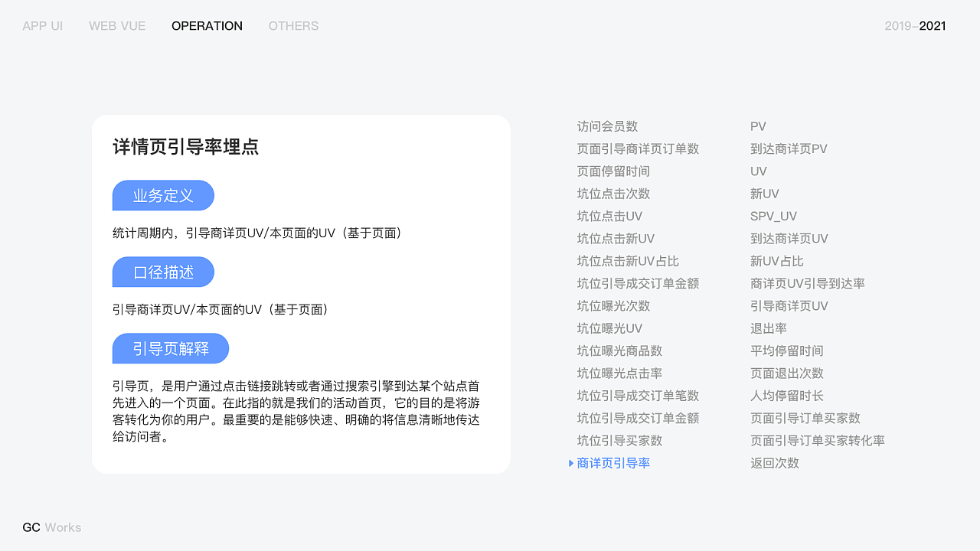
Task: Select 坑位引导买家数 item
Action: click(x=619, y=441)
